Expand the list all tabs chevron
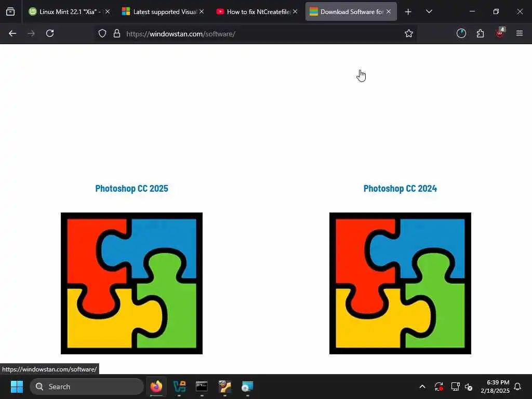This screenshot has width=532, height=399. (429, 11)
